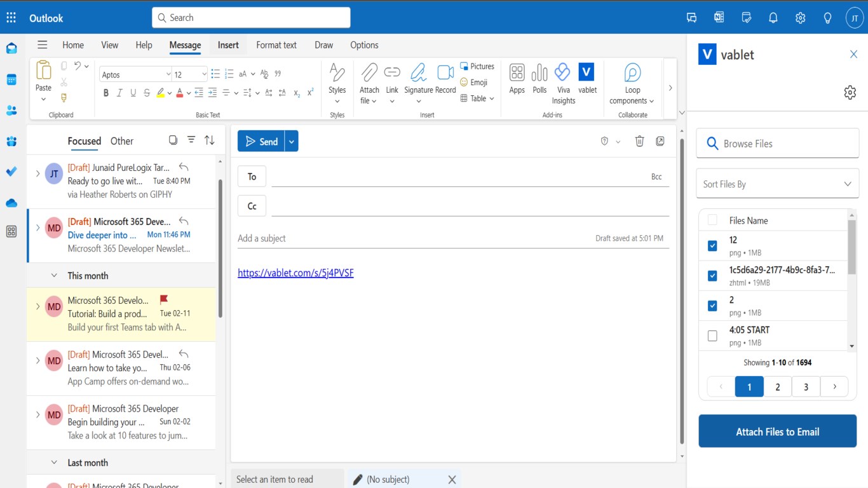Click the Attach file paperclip icon
Viewport: 868px width, 488px height.
click(x=369, y=72)
